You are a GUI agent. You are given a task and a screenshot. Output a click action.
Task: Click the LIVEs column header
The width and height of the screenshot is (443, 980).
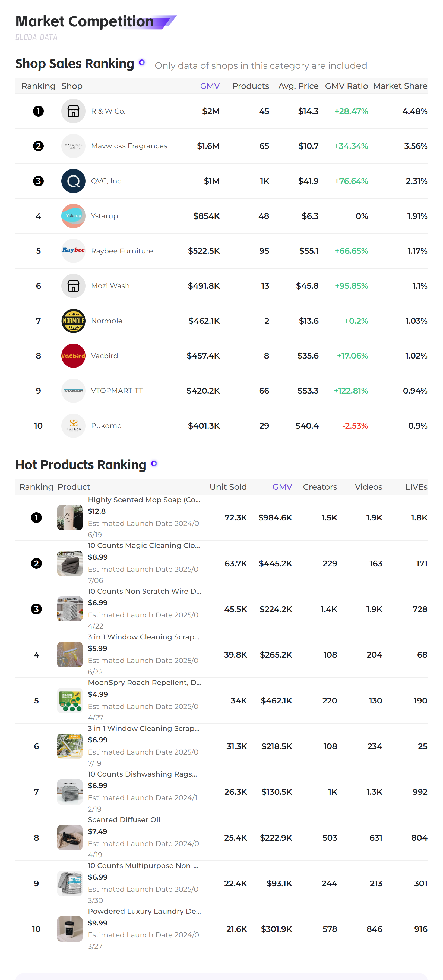[x=416, y=487]
